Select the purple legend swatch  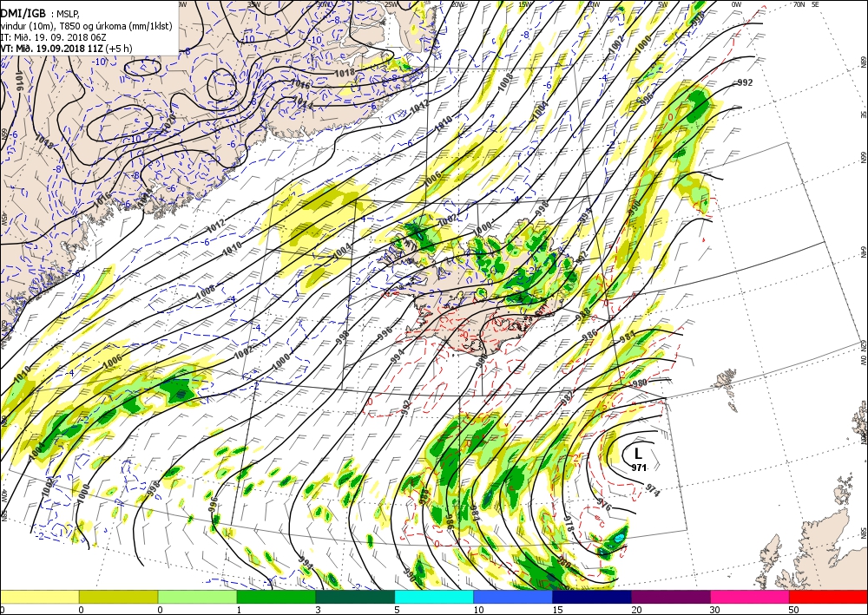tap(670, 597)
